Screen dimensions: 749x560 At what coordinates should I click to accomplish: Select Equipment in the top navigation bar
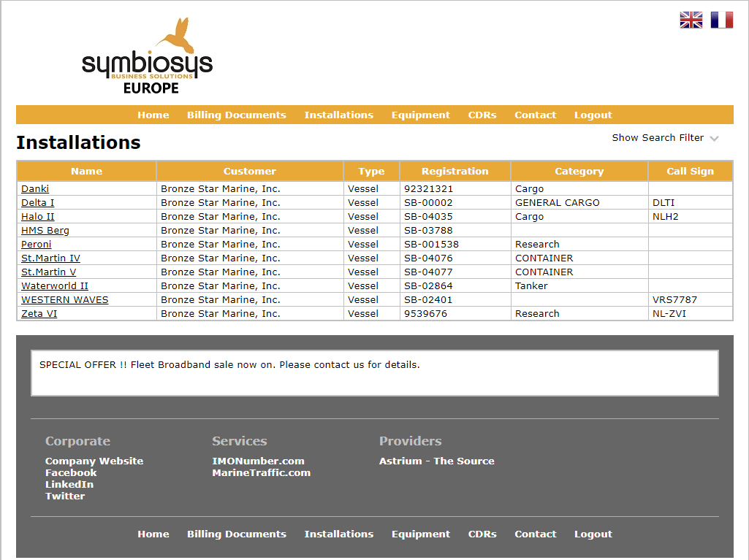click(x=420, y=115)
